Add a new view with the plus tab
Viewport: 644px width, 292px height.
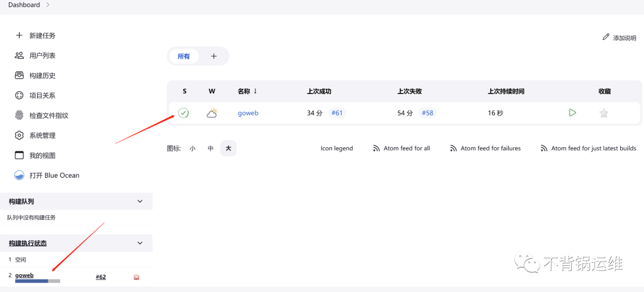point(213,56)
